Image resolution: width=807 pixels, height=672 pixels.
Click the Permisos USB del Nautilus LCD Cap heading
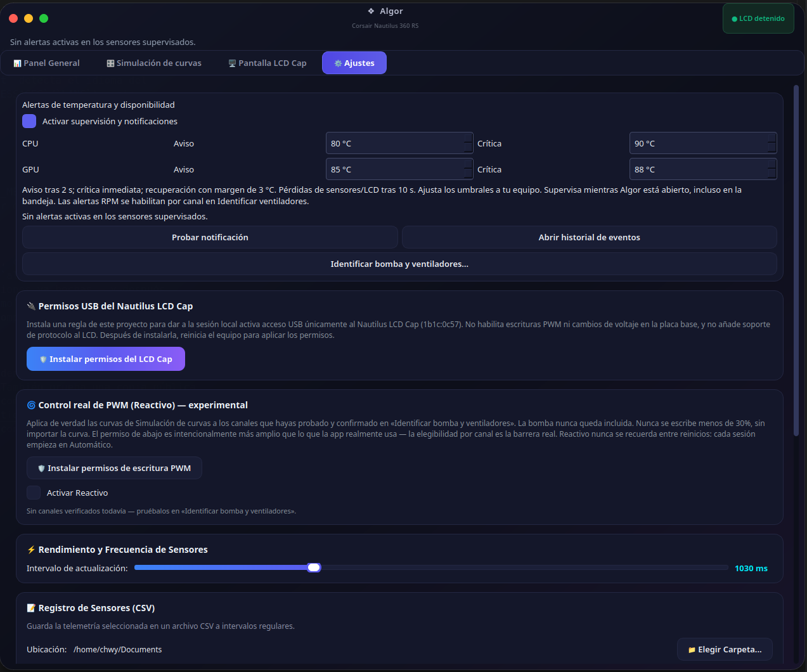click(x=110, y=306)
